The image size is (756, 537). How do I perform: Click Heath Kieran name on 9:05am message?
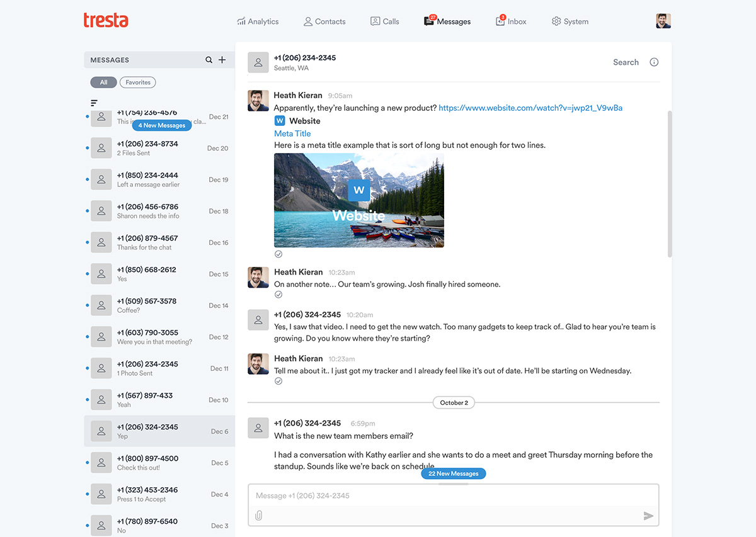(298, 95)
